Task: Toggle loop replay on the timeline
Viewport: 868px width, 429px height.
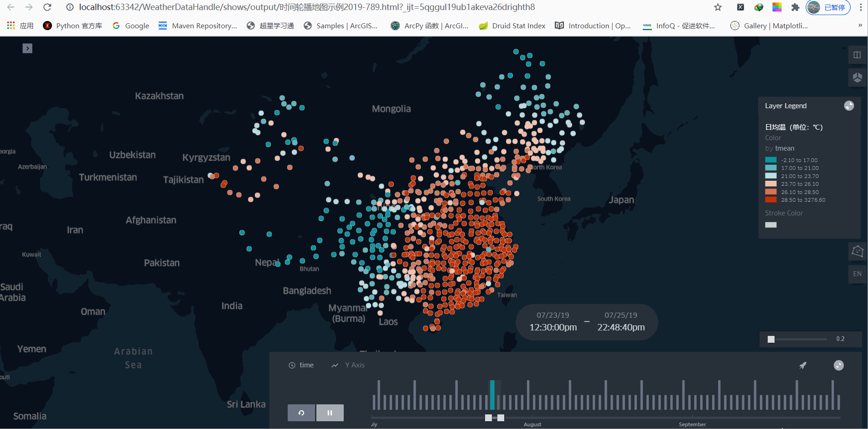Action: click(x=301, y=412)
